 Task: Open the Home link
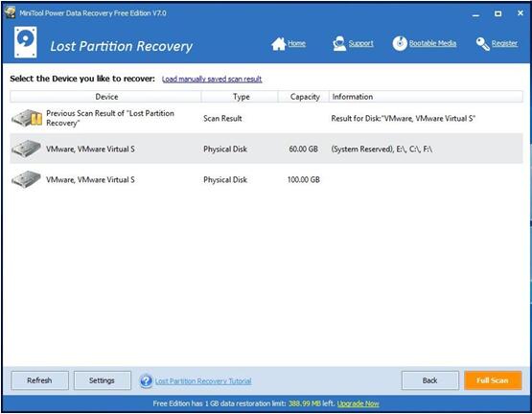coord(296,43)
